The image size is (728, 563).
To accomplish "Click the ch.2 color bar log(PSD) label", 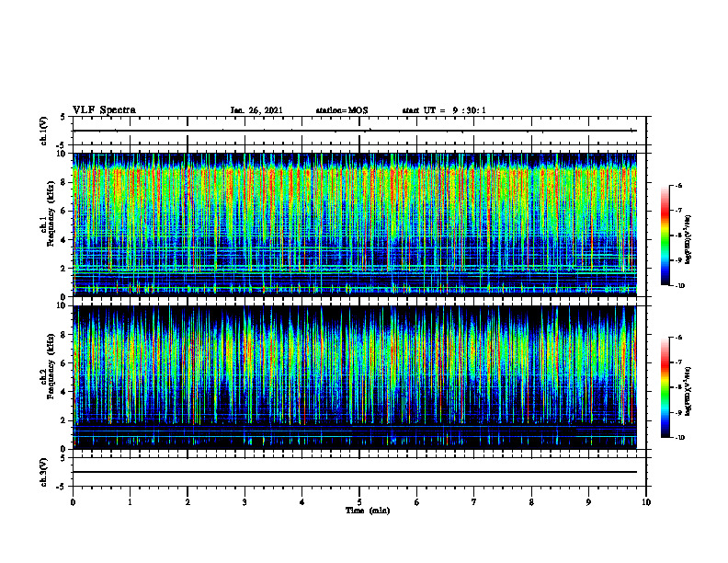I will (688, 391).
